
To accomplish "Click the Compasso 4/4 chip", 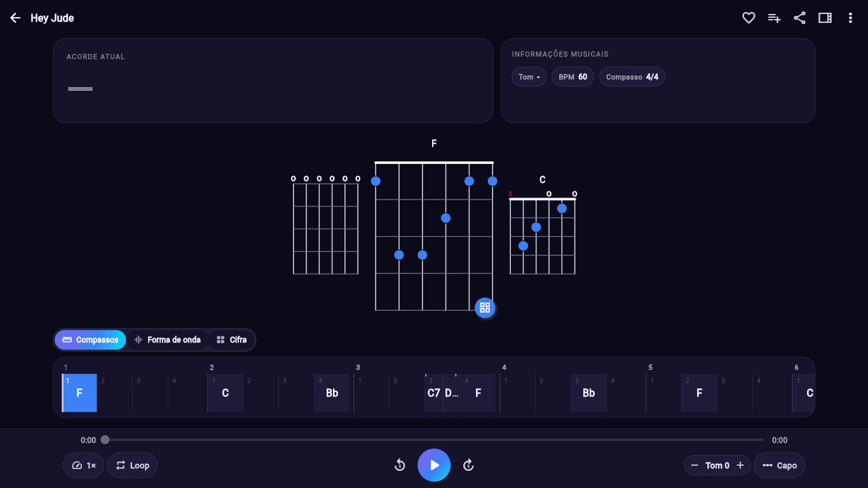I will pyautogui.click(x=632, y=77).
